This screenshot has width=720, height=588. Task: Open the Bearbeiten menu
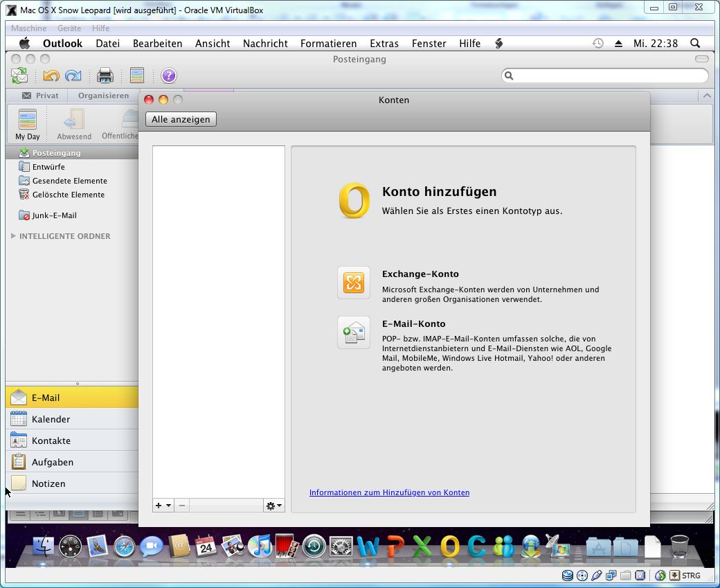point(158,44)
